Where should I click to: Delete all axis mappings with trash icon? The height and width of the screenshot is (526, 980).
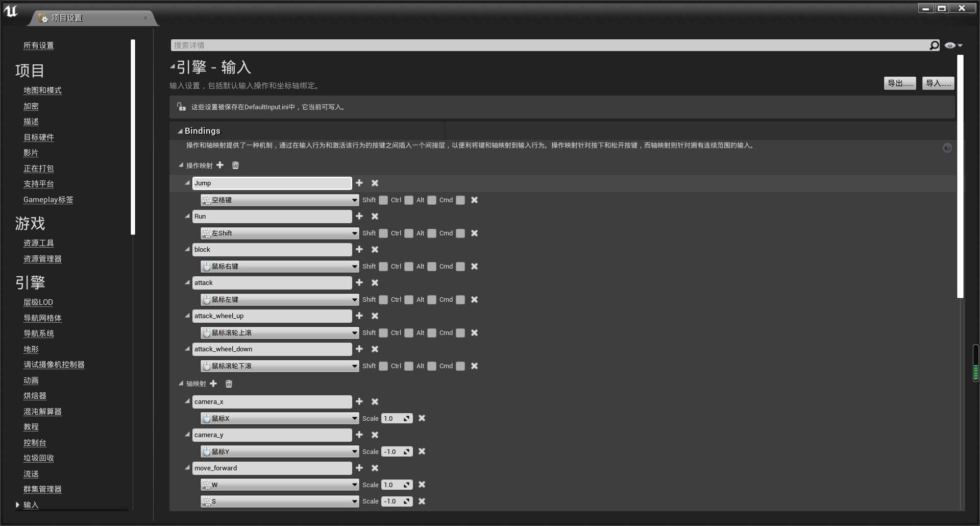229,384
